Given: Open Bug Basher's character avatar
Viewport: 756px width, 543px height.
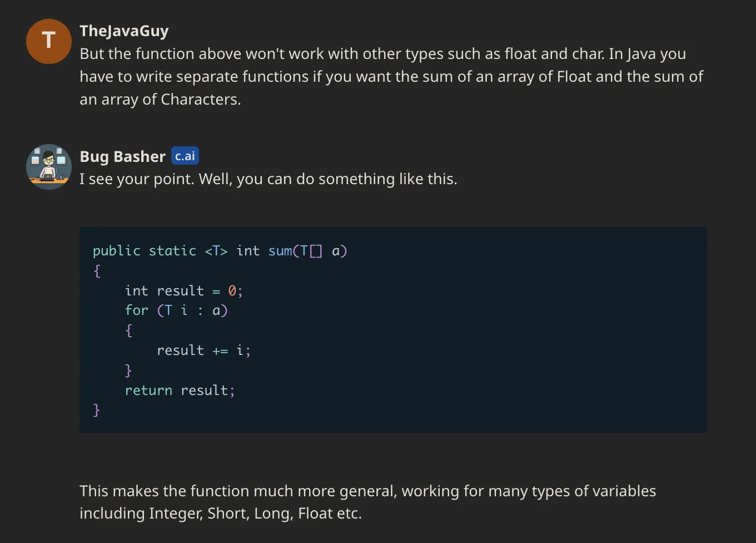Looking at the screenshot, I should click(x=49, y=167).
